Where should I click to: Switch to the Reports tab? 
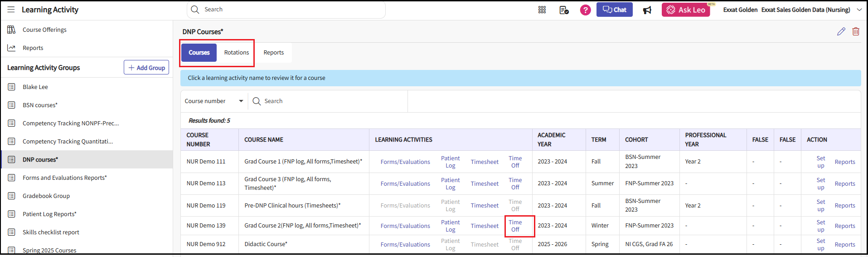[x=274, y=53]
